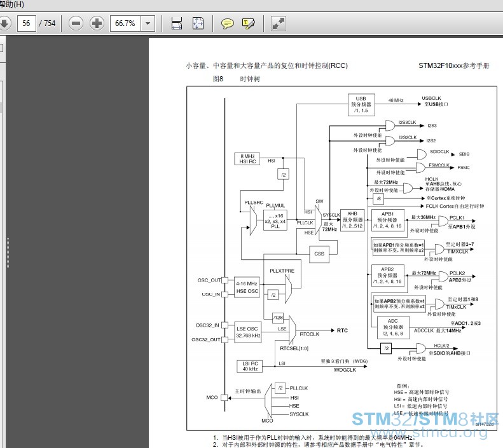The image size is (503, 448).
Task: Click the 'APB1 预分频器' block
Action: (387, 220)
